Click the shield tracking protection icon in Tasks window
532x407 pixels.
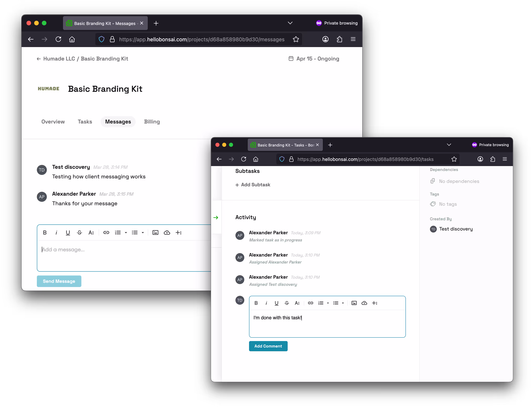[282, 159]
